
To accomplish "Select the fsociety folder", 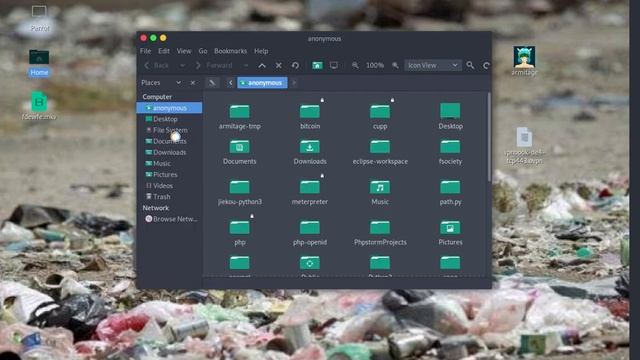I will coord(450,152).
